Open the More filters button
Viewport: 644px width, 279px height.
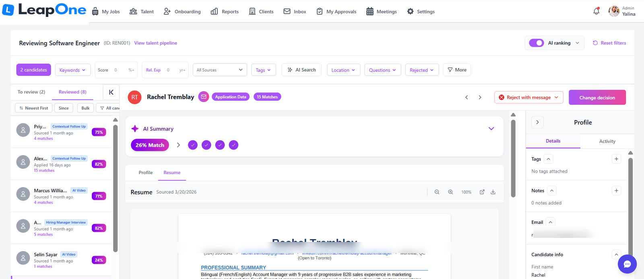457,70
